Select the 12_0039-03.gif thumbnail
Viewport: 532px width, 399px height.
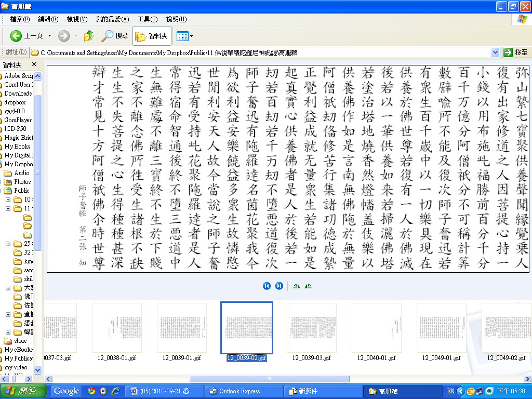[312, 328]
